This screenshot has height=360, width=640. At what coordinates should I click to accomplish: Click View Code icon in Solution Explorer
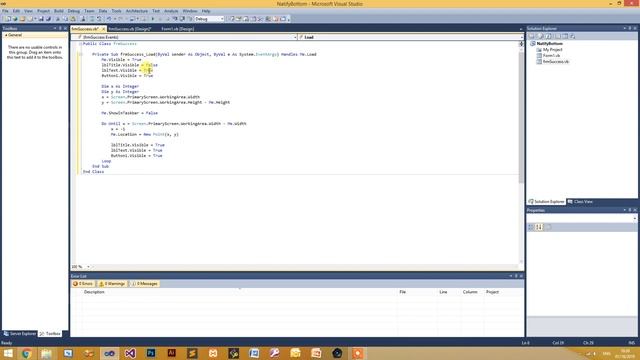557,36
